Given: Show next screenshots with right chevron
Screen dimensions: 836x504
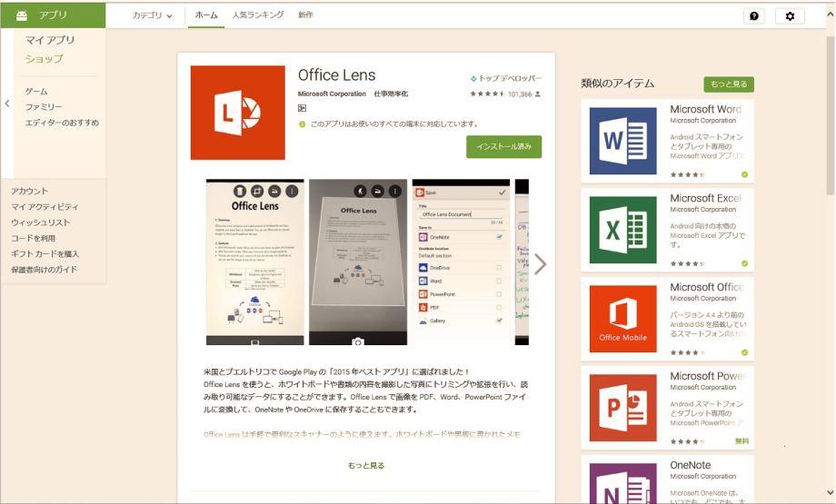Looking at the screenshot, I should click(x=540, y=263).
